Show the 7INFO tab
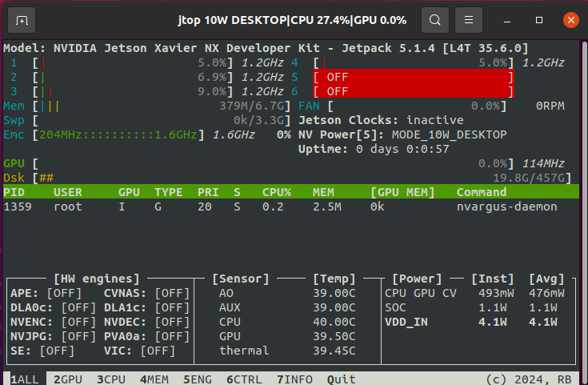The image size is (588, 385). [x=294, y=379]
